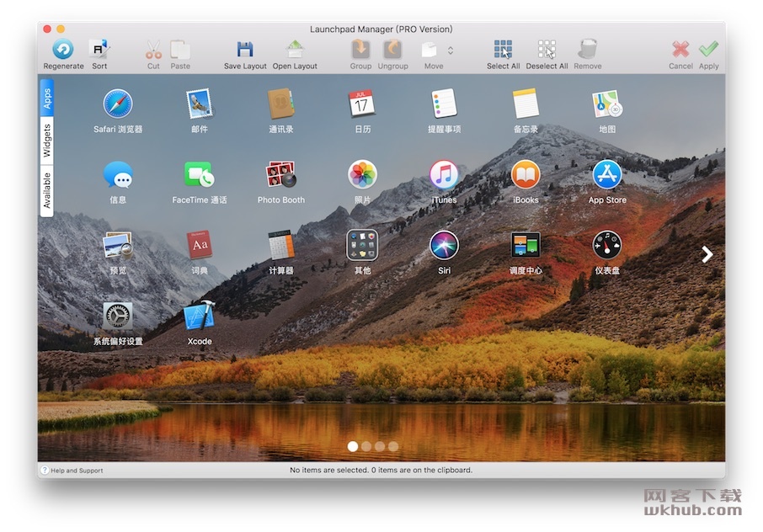
Task: Click the Paste toolbar icon
Action: (x=180, y=50)
